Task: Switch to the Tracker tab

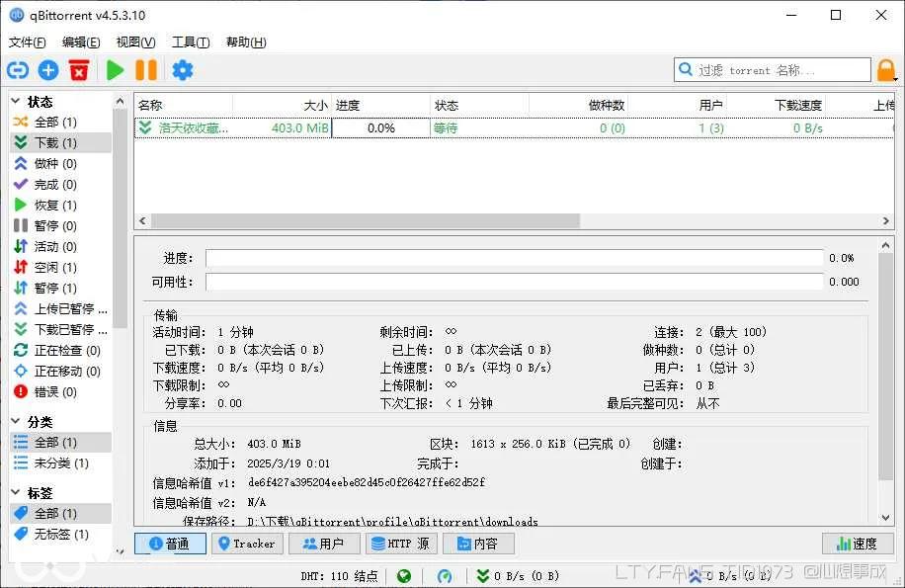Action: (x=247, y=544)
